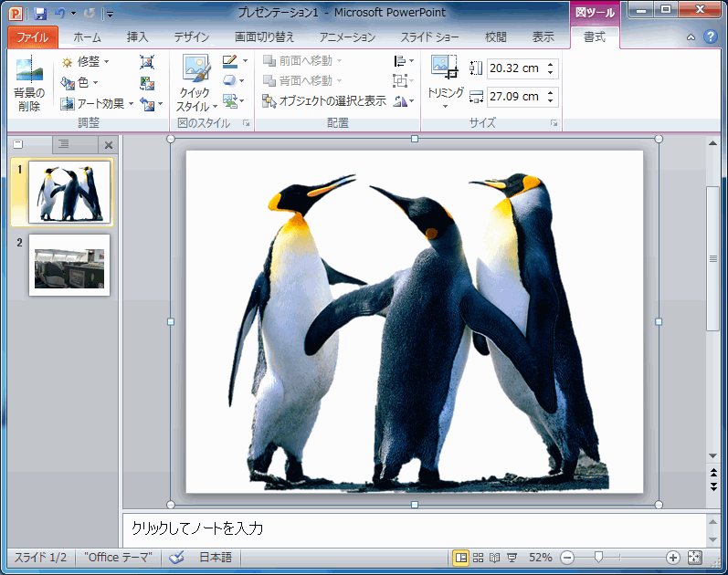Start slide show view from status bar

pyautogui.click(x=512, y=557)
